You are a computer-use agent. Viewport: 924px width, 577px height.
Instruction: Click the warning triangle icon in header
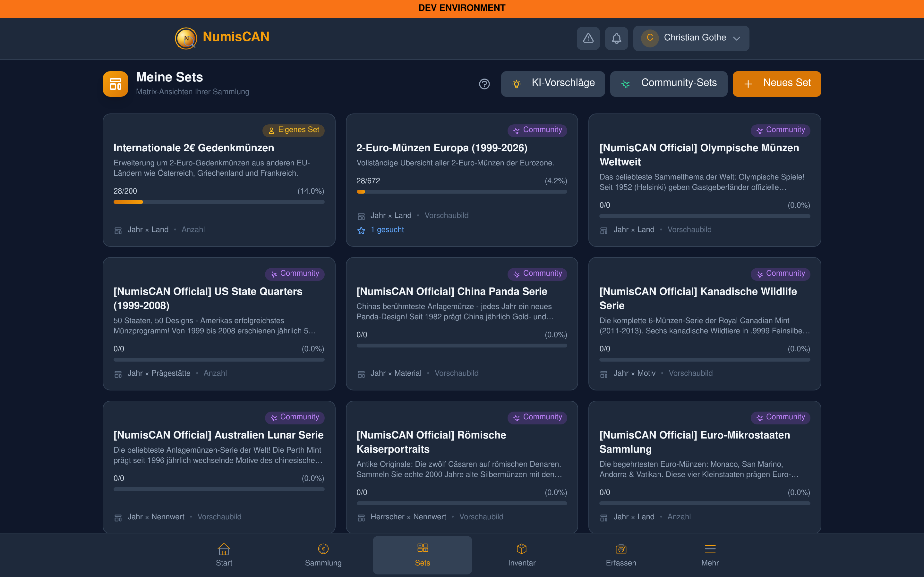588,38
